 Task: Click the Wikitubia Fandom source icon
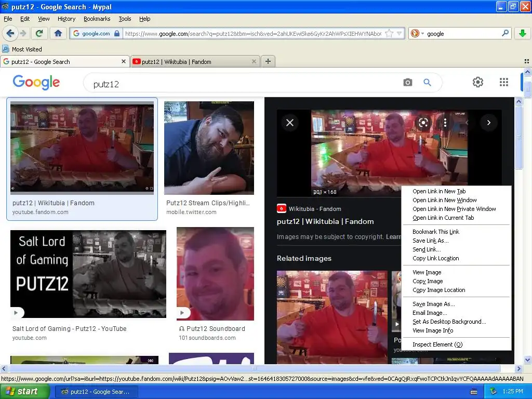(281, 208)
